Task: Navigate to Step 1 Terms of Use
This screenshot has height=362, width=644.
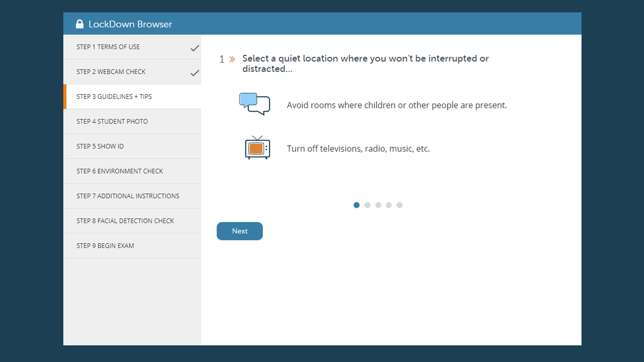Action: click(x=131, y=47)
